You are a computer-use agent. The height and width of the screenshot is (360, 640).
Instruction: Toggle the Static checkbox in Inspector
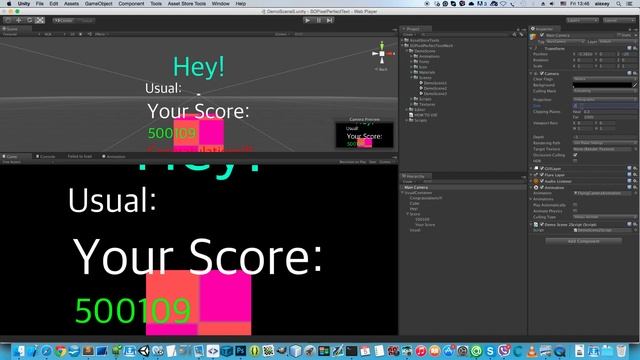(619, 36)
